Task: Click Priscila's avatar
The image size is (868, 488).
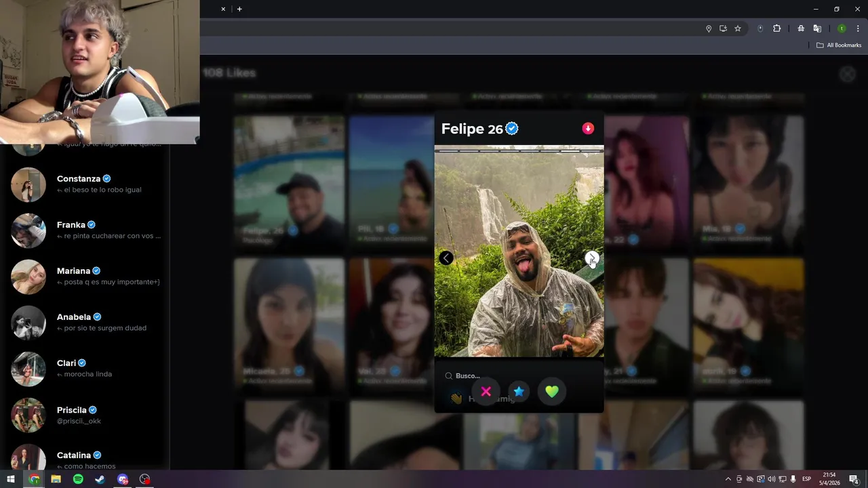Action: point(28,415)
